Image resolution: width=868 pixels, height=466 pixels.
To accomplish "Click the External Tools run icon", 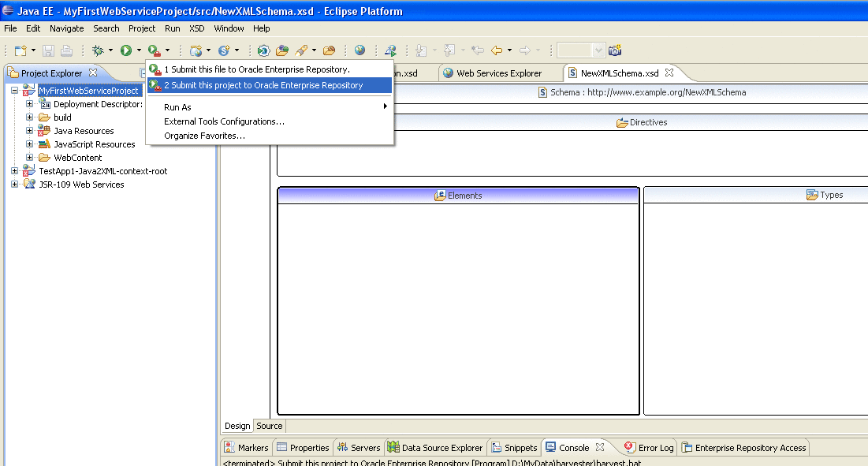I will coord(155,51).
